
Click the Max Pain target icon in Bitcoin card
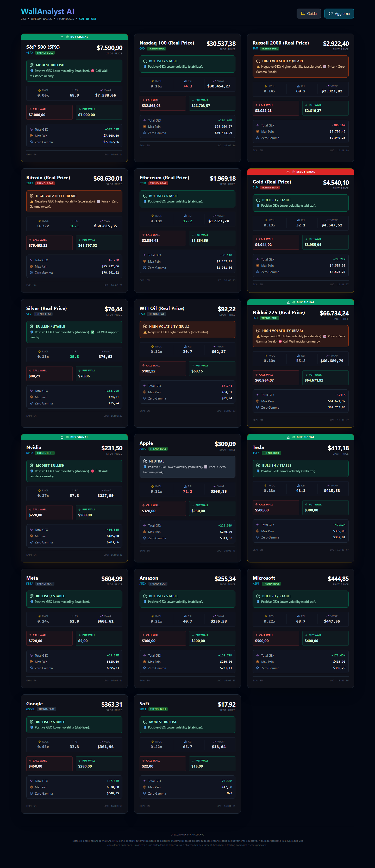pos(31,267)
